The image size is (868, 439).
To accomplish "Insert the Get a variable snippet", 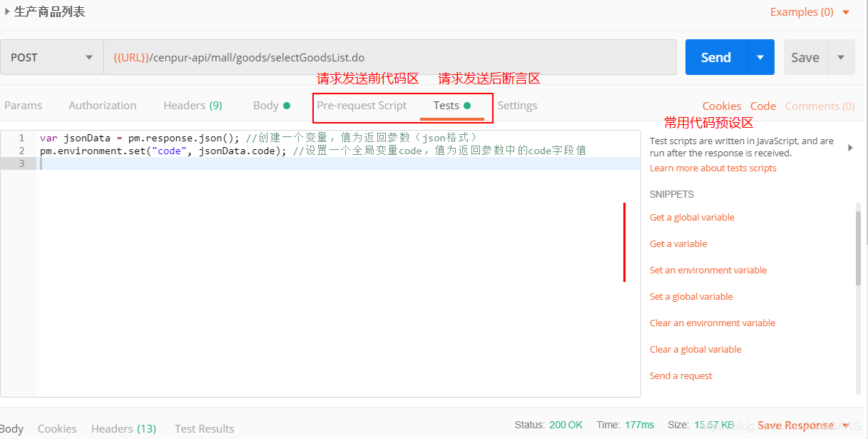I will click(x=678, y=244).
